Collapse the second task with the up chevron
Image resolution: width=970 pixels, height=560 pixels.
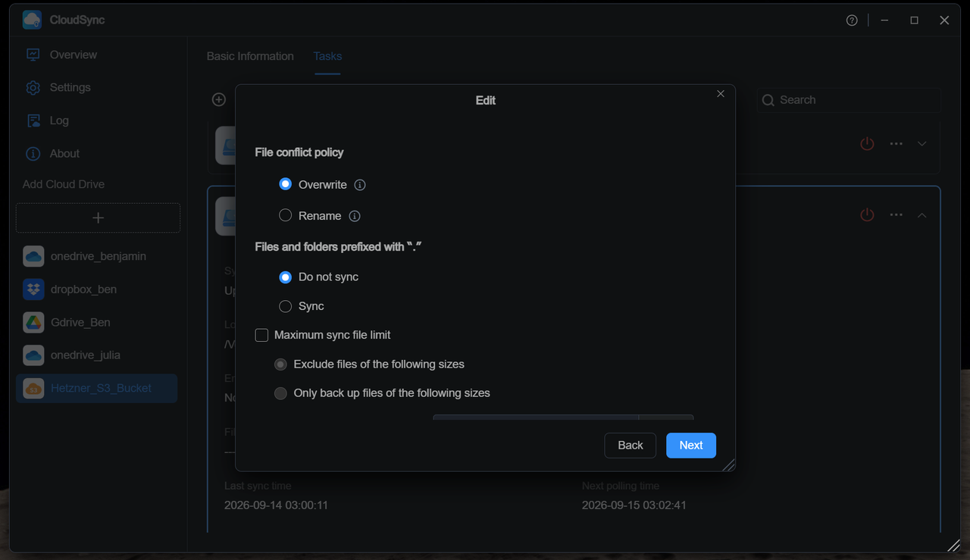click(921, 215)
